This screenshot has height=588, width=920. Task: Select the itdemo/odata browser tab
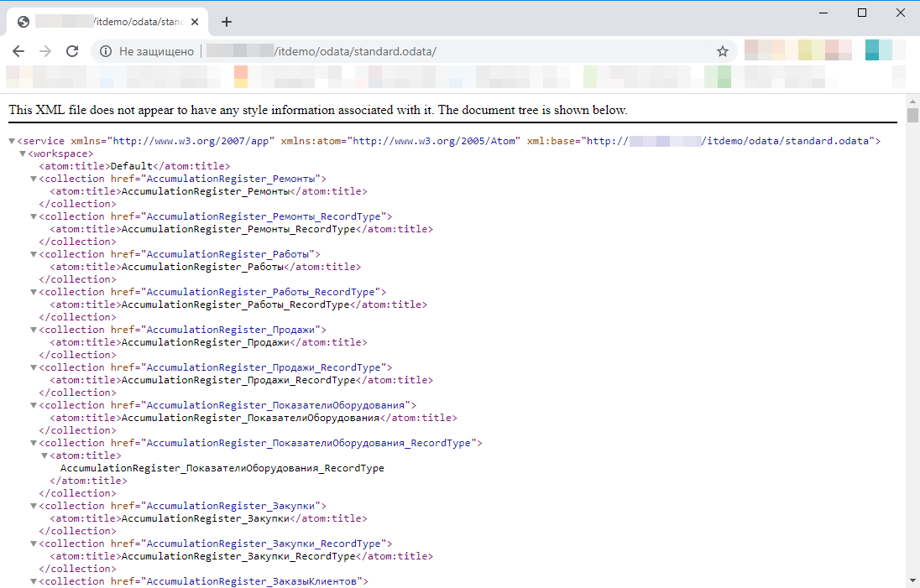coord(109,22)
